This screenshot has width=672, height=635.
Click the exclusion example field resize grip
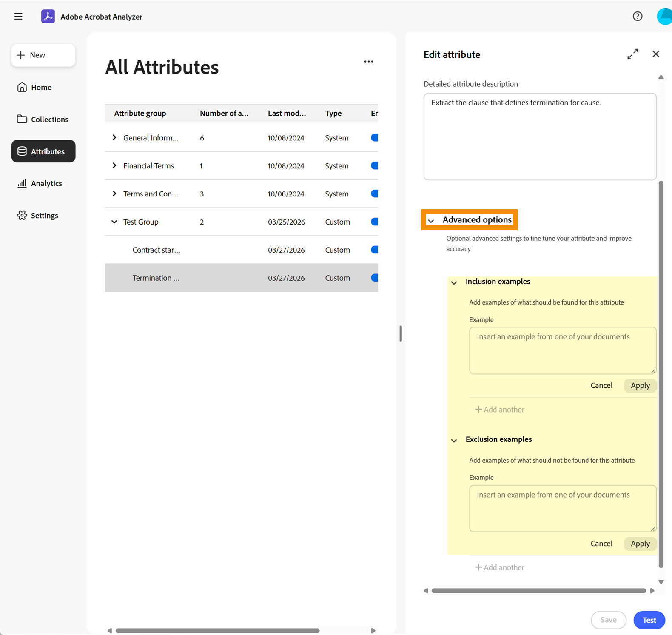point(653,529)
